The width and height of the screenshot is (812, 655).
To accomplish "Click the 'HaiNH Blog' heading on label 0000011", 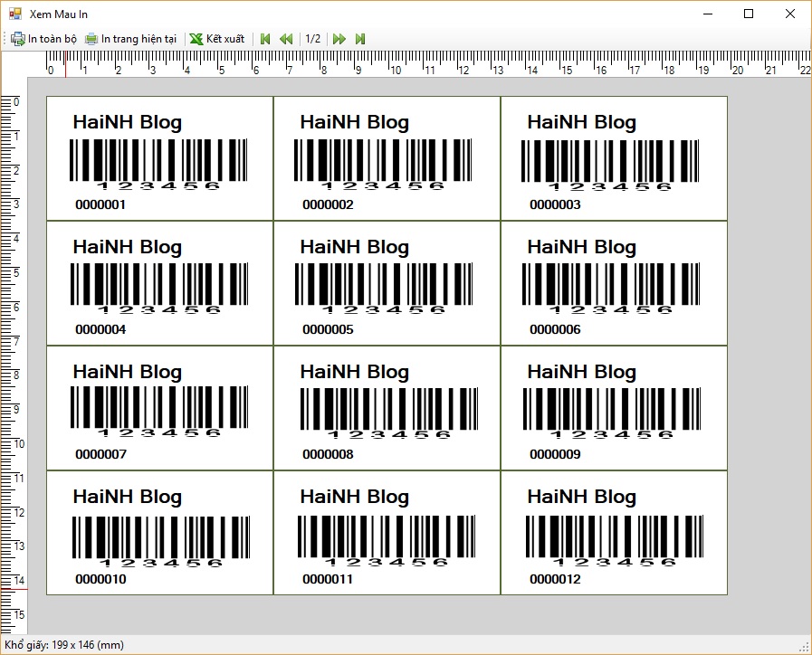I will click(354, 497).
